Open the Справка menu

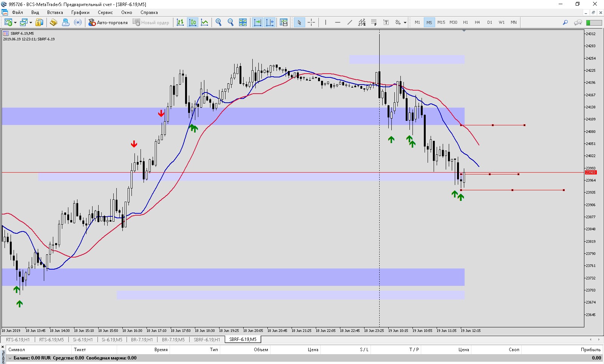pyautogui.click(x=149, y=12)
